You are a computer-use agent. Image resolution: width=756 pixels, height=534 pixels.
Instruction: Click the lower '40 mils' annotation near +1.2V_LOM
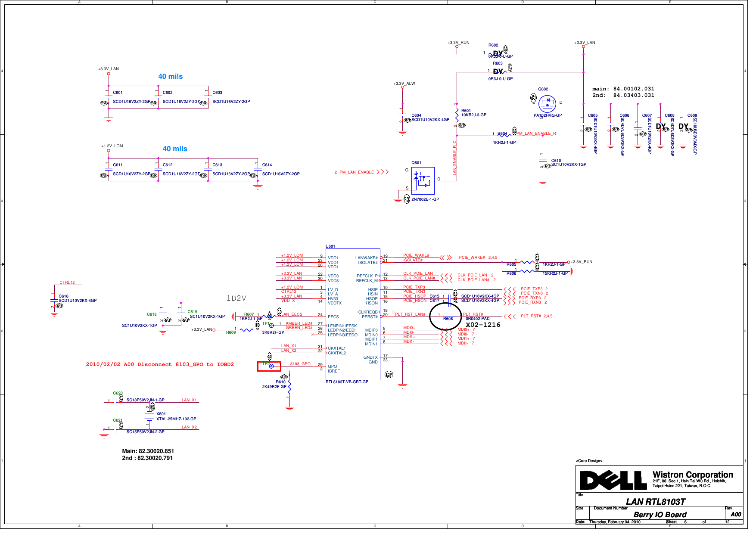[175, 149]
